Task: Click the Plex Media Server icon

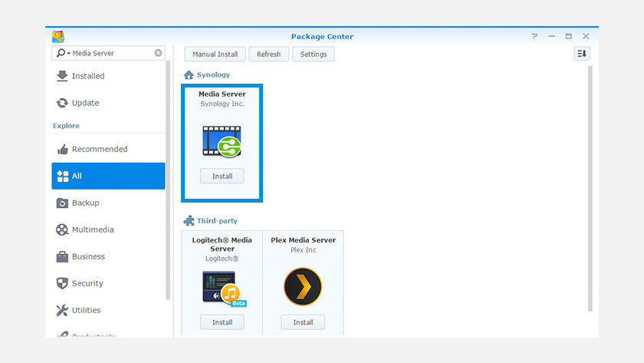Action: pyautogui.click(x=303, y=286)
